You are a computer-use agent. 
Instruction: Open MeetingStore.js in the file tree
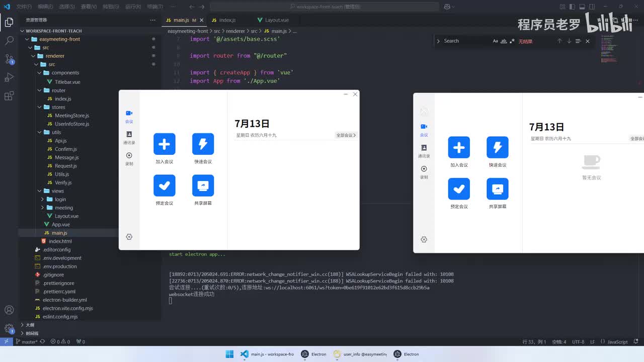72,116
